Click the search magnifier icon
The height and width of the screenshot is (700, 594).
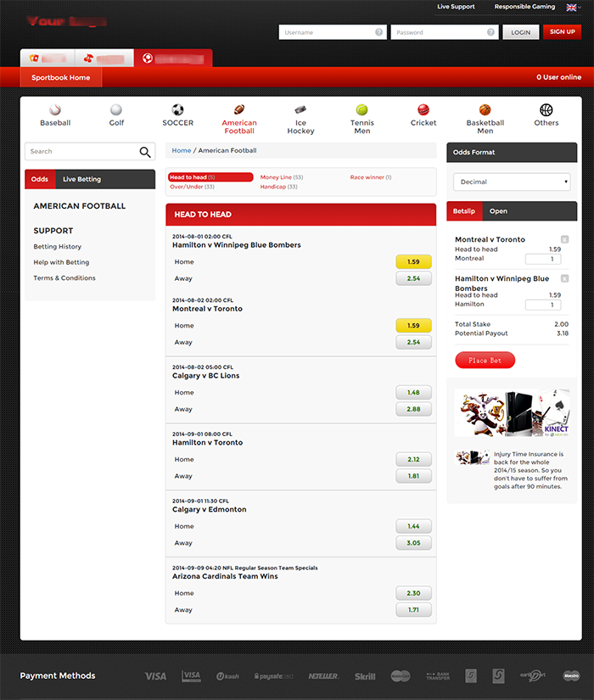(x=145, y=152)
